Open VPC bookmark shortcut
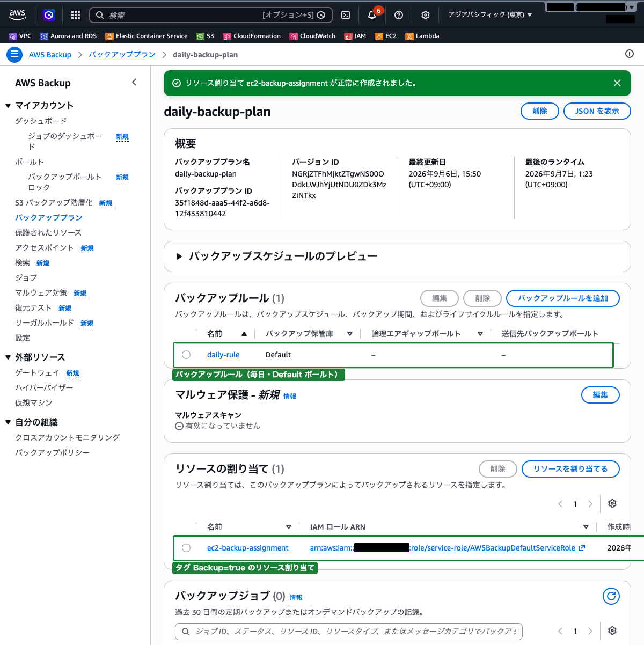The width and height of the screenshot is (644, 645). 20,36
